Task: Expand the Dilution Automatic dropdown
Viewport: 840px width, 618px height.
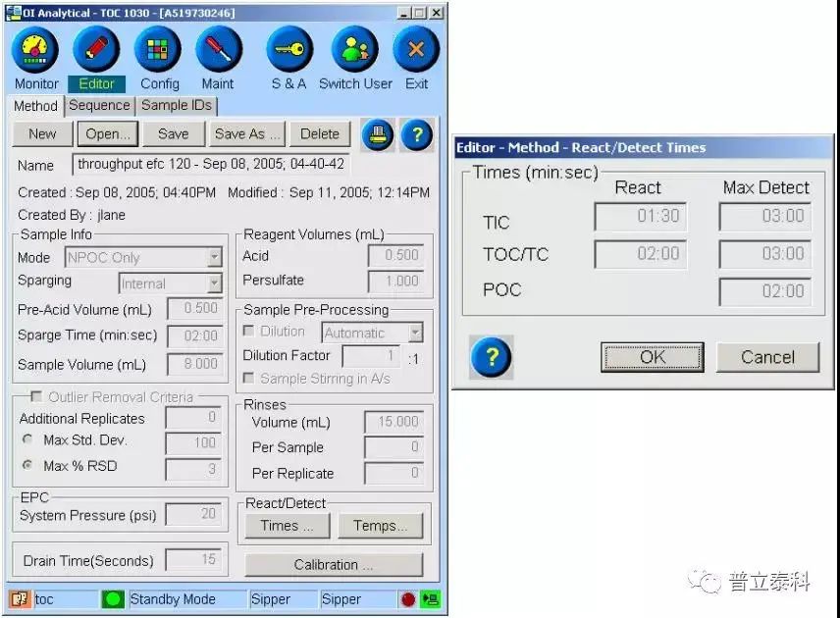Action: pos(416,333)
